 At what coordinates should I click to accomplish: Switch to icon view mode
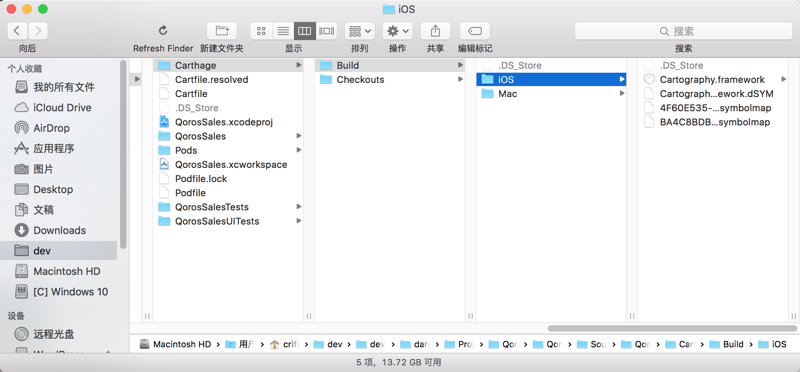(x=261, y=31)
